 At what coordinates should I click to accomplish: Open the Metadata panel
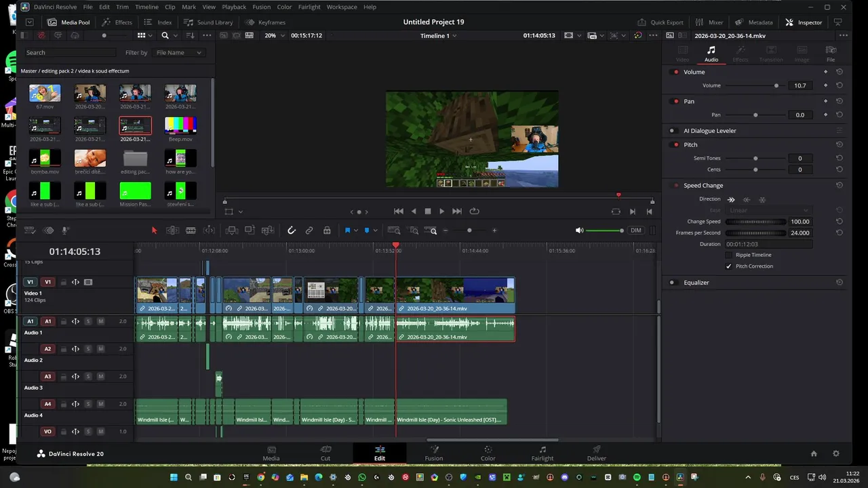[753, 22]
